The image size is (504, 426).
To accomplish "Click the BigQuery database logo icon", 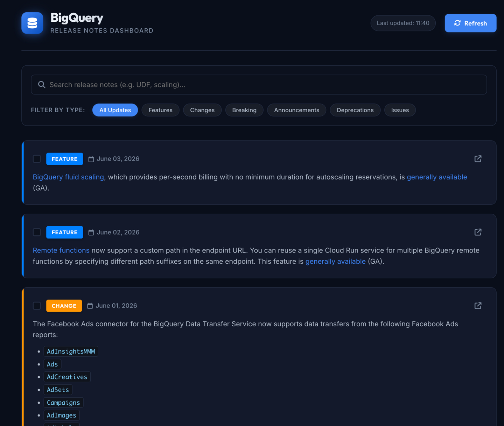I will pos(32,23).
